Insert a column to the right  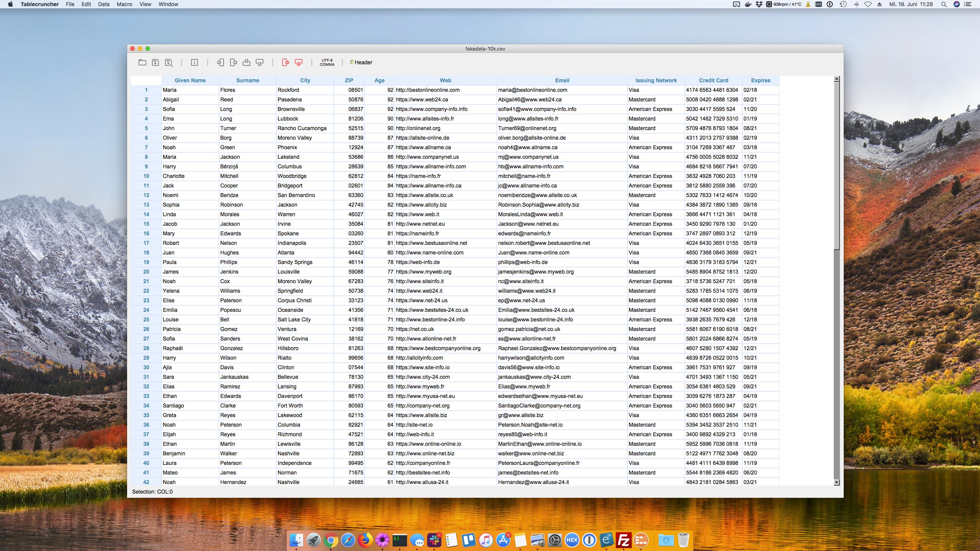pyautogui.click(x=234, y=62)
